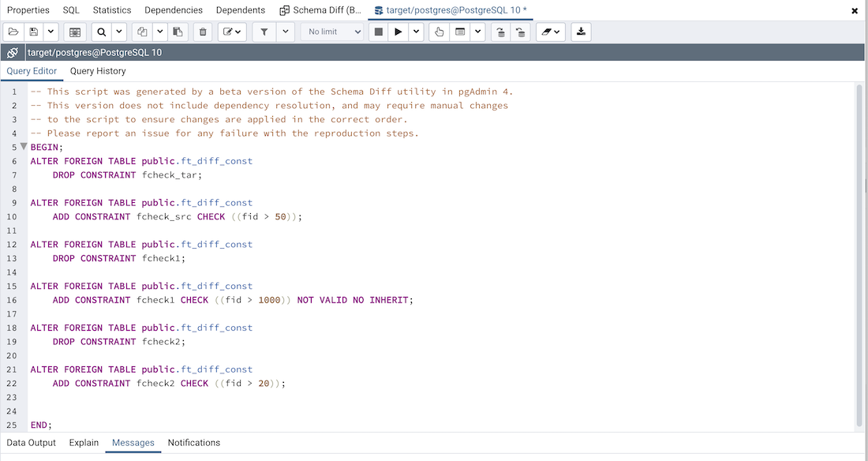Screen dimensions: 868x461
Task: Expand the execute options dropdown arrow
Action: tap(416, 32)
